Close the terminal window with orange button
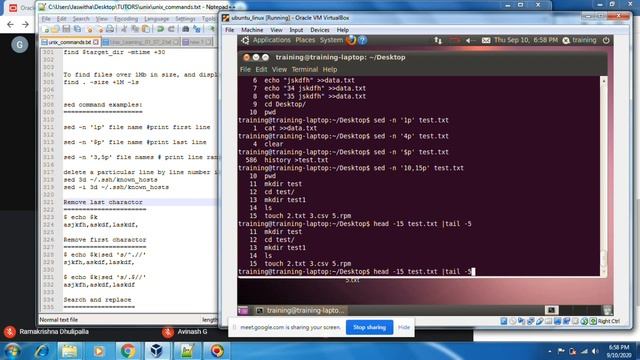The width and height of the screenshot is (640, 360). point(246,58)
